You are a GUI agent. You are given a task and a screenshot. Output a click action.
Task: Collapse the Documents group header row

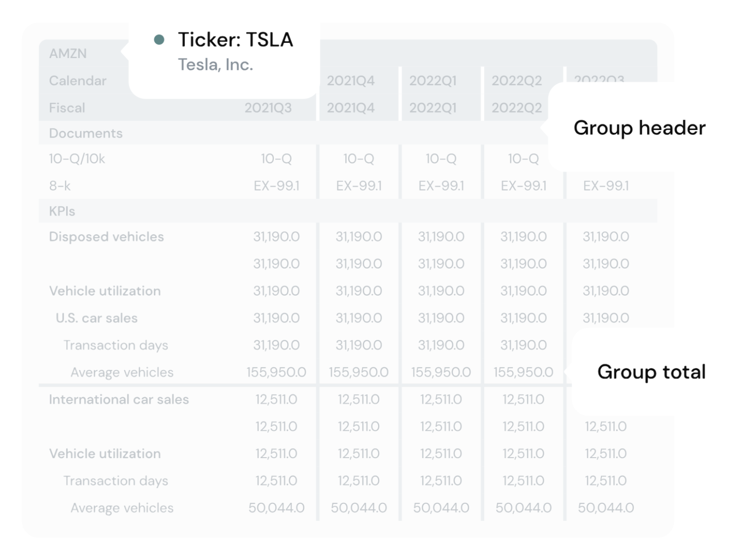[x=86, y=133]
